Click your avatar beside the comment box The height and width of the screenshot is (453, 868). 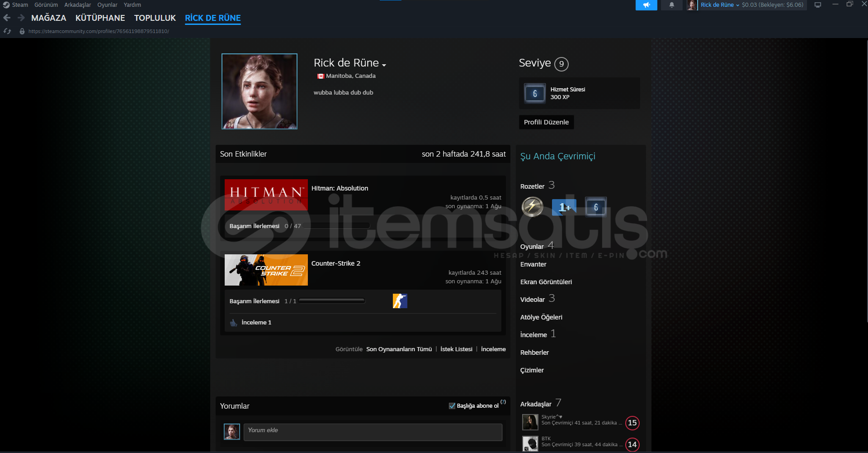[x=232, y=432]
